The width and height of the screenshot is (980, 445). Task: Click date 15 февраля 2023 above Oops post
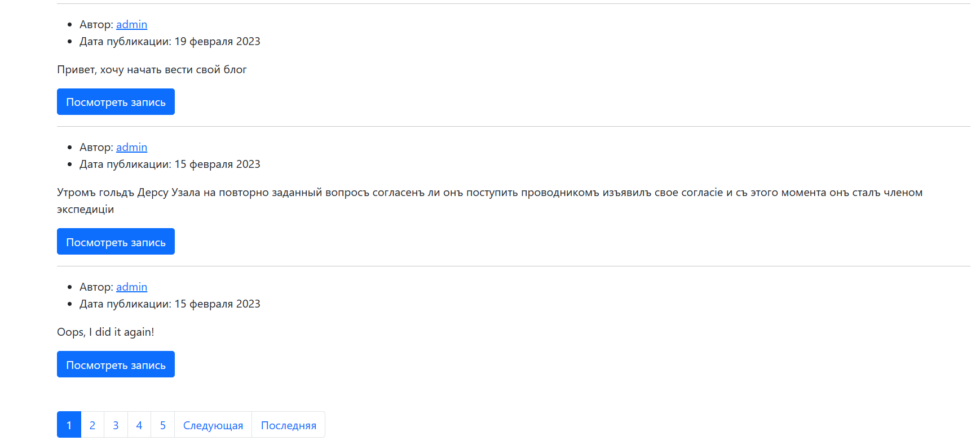[217, 304]
